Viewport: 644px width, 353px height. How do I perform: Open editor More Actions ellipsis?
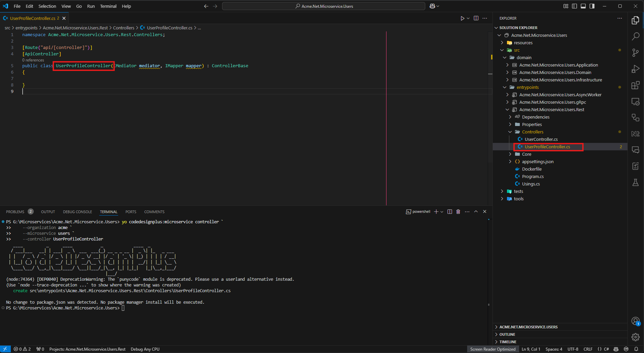click(x=485, y=18)
